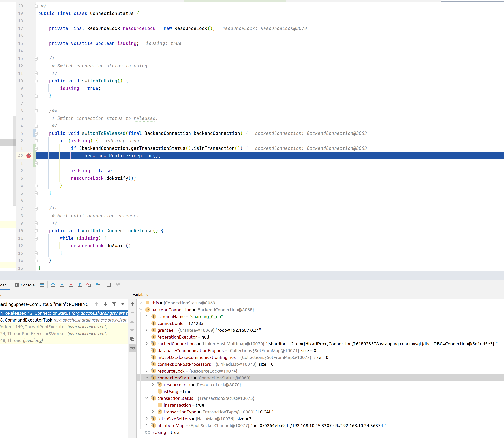Collapse the backendConnection variable node
504x438 pixels.
click(x=141, y=310)
